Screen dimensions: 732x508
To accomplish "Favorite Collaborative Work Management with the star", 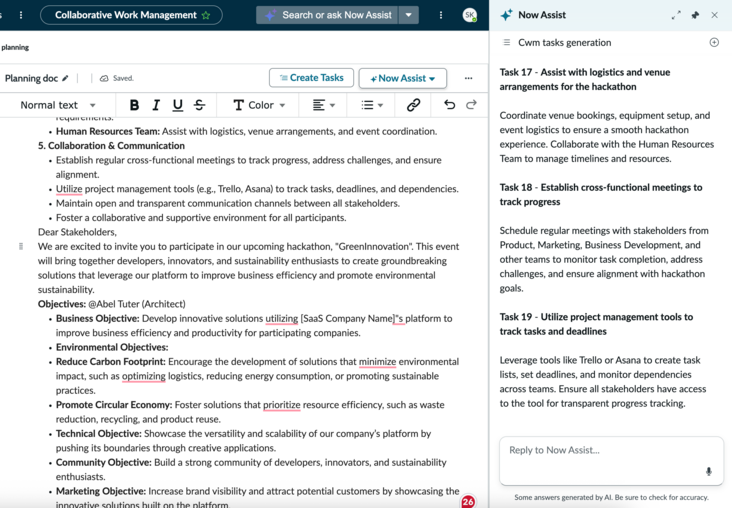I will click(206, 15).
